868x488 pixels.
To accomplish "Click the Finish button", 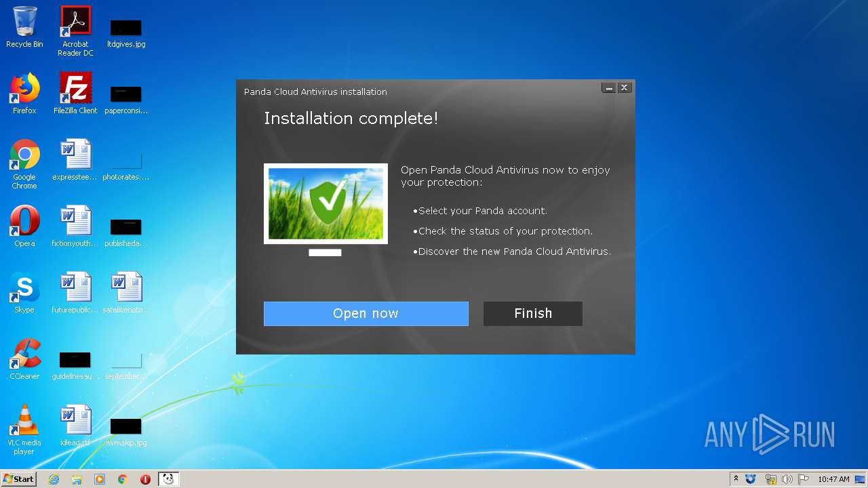I will tap(533, 314).
